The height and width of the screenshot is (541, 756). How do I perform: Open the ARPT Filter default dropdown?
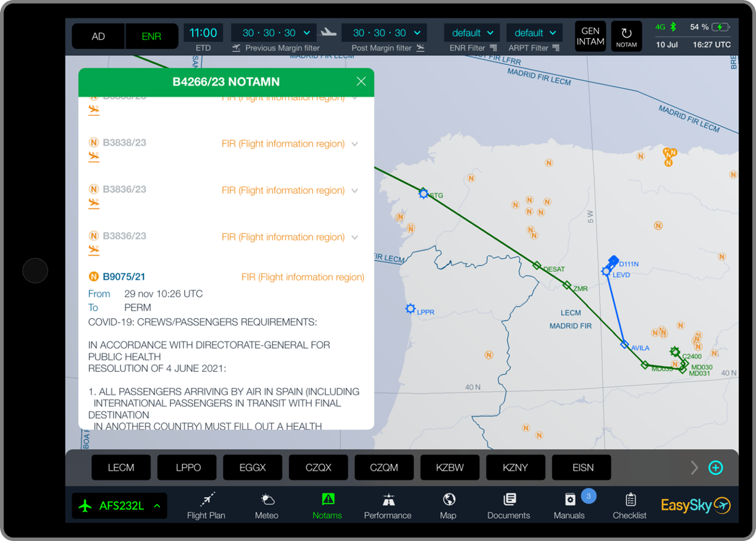(x=535, y=33)
